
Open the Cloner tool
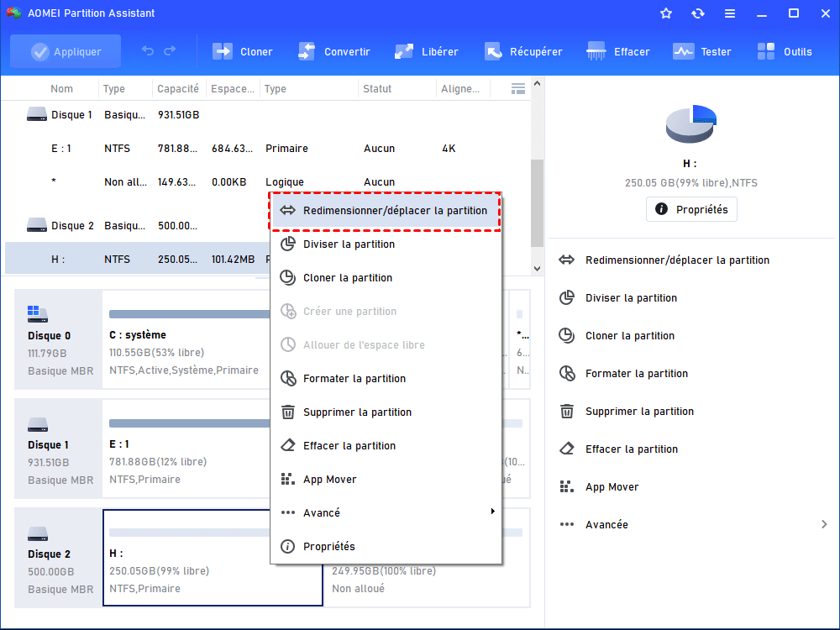tap(243, 51)
